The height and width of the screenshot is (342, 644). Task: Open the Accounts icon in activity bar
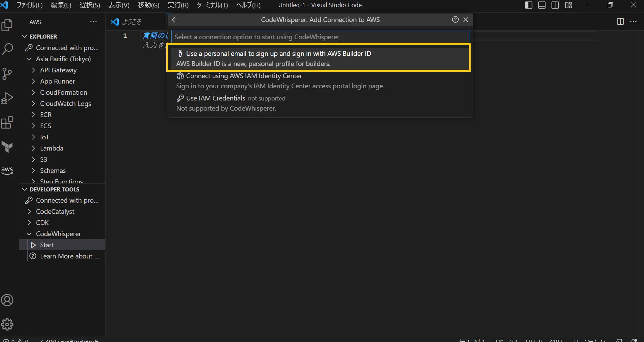pos(7,300)
